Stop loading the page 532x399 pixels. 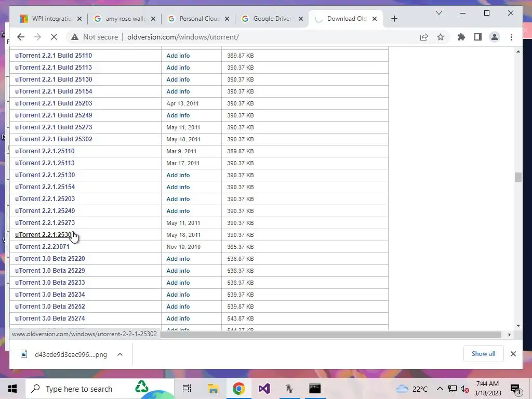[x=54, y=37]
